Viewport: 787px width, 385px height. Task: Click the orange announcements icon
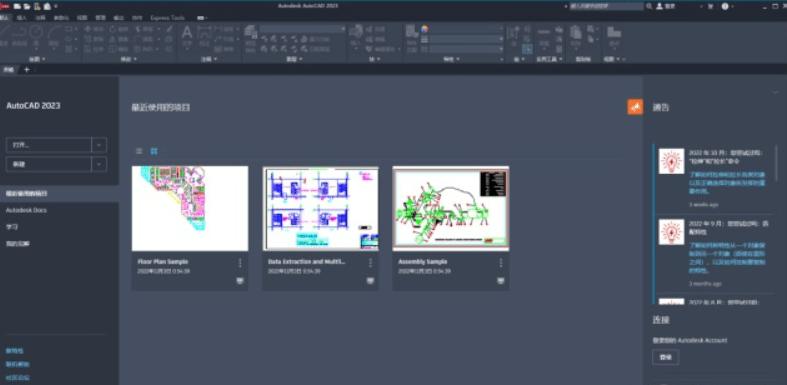[x=635, y=107]
